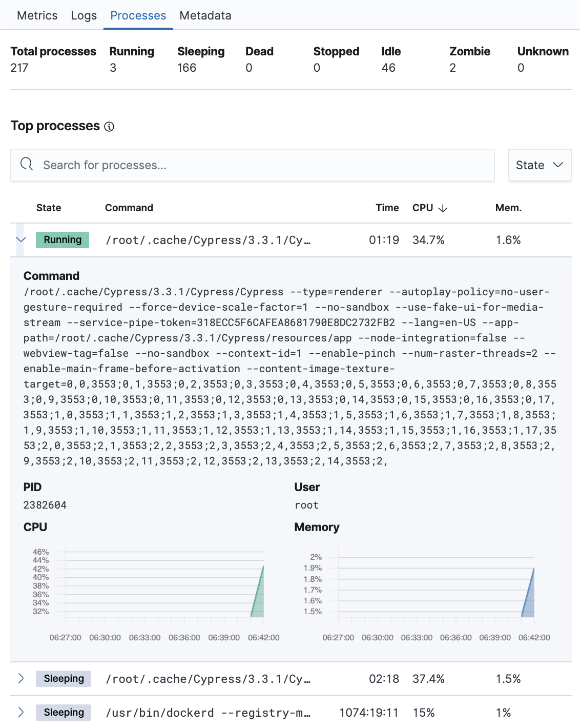Screen dimensions: 580x728
Task: Click the Running state badge on the Cypress process
Action: pos(62,239)
